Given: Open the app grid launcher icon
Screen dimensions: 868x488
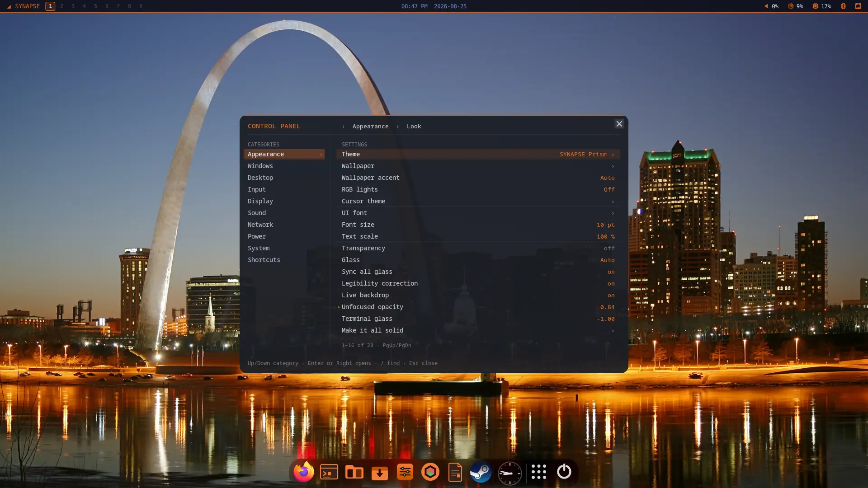Looking at the screenshot, I should point(539,472).
